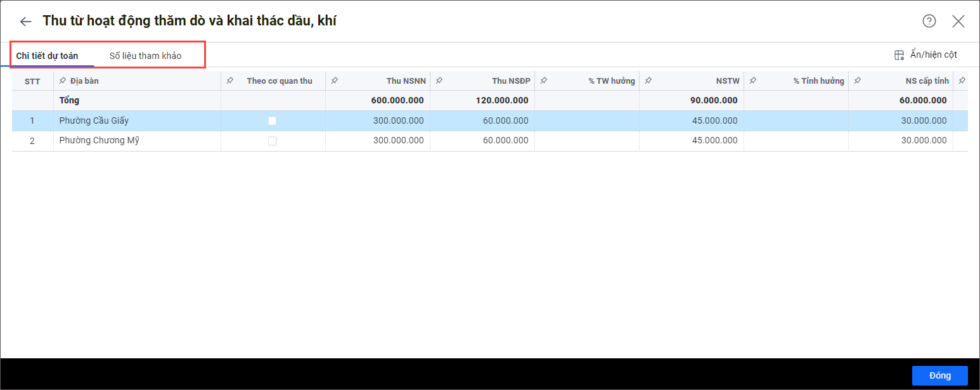Click the back arrow beside the title
Screen dimensions: 980x390
(x=25, y=22)
